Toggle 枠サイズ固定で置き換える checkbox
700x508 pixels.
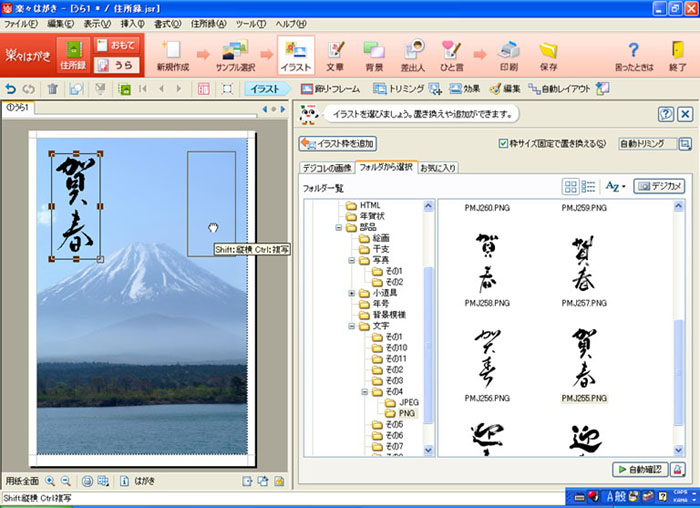(x=504, y=143)
